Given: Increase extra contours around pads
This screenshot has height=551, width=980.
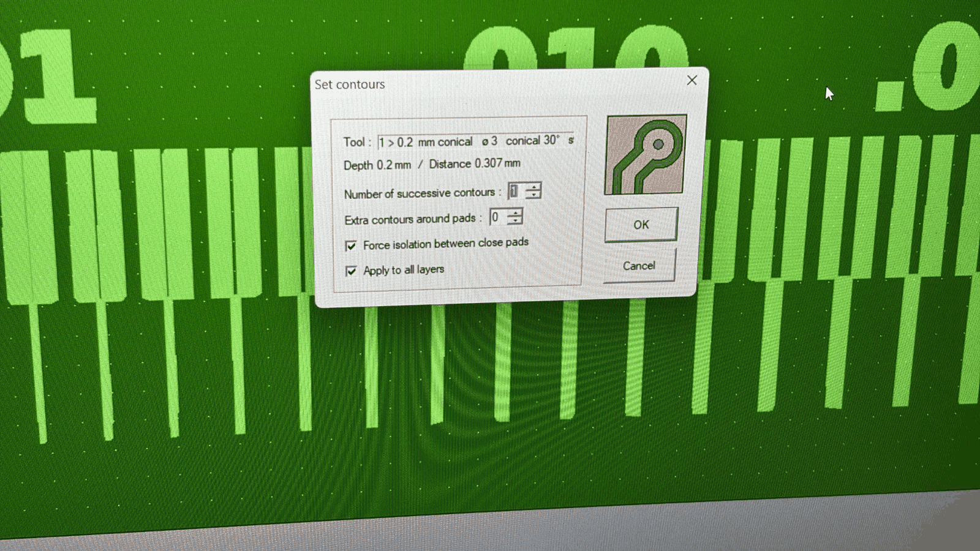Looking at the screenshot, I should pyautogui.click(x=516, y=212).
